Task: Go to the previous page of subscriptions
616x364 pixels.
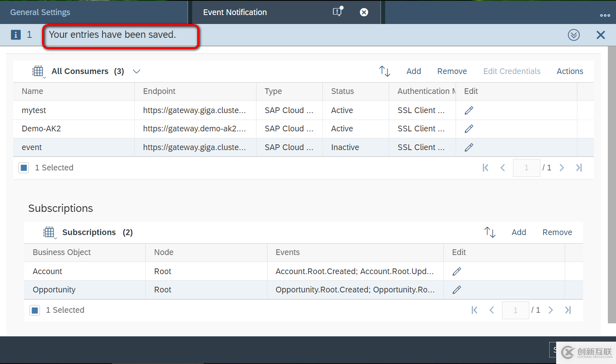Action: 491,310
